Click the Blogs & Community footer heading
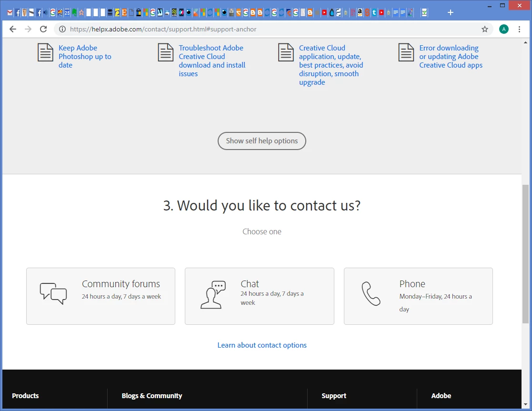Image resolution: width=532 pixels, height=411 pixels. tap(151, 396)
